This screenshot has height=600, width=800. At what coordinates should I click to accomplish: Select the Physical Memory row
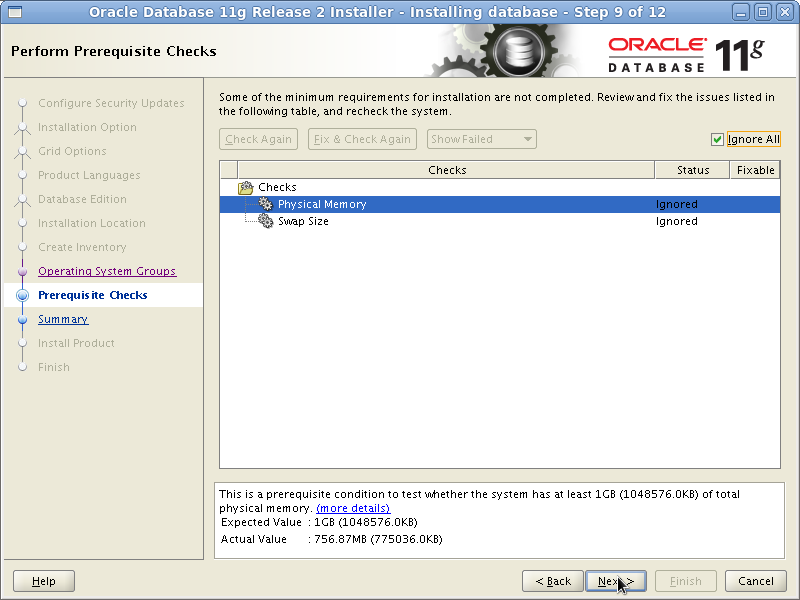499,204
